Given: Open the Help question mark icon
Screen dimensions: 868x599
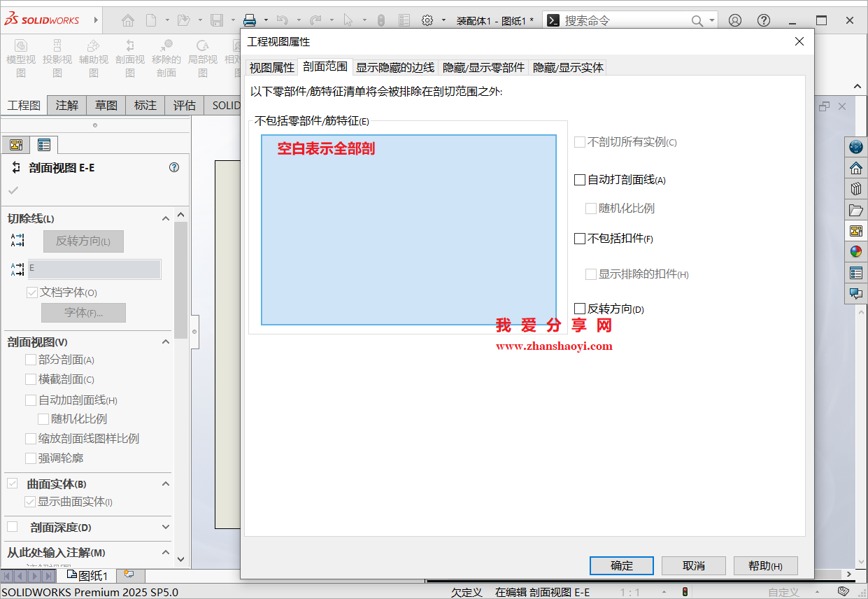Looking at the screenshot, I should click(764, 20).
